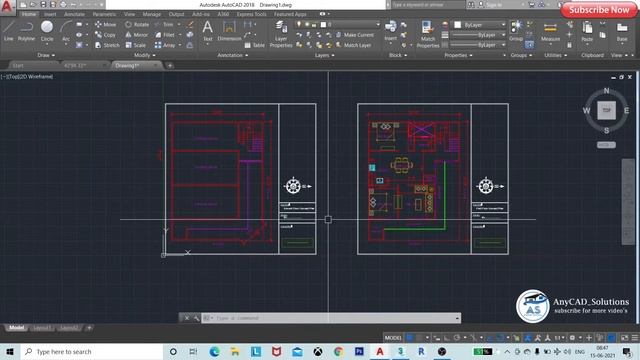Activate the Fillet command

pos(165,35)
